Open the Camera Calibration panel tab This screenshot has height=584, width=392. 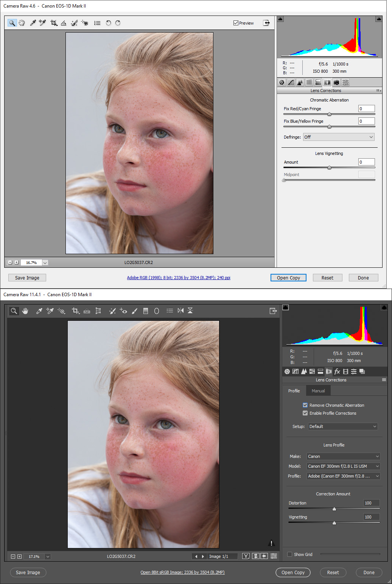click(336, 82)
